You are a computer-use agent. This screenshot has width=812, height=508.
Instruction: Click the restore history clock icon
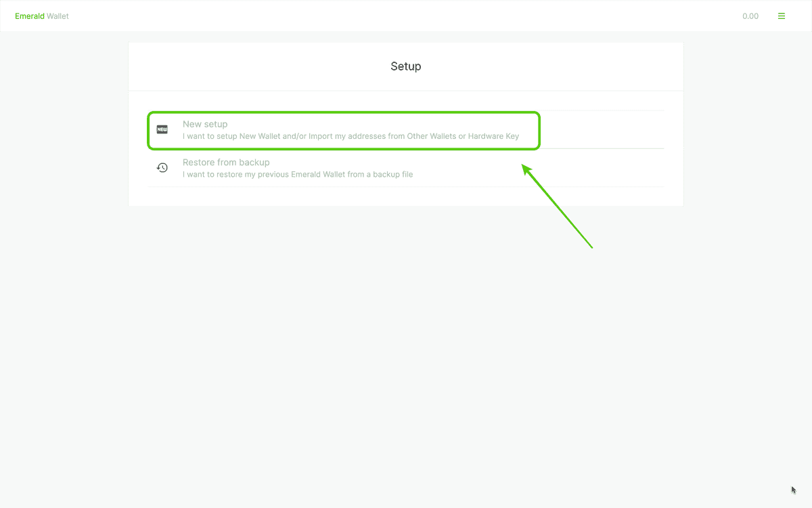162,167
